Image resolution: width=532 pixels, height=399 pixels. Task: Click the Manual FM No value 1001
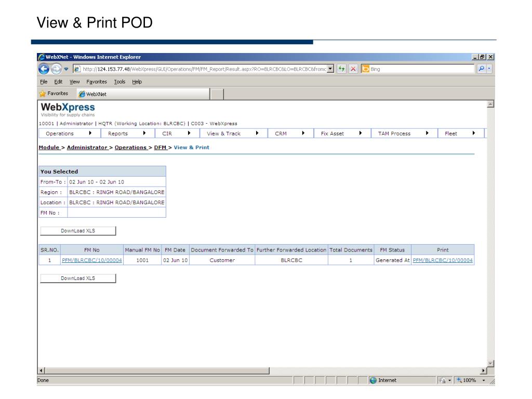coord(142,260)
